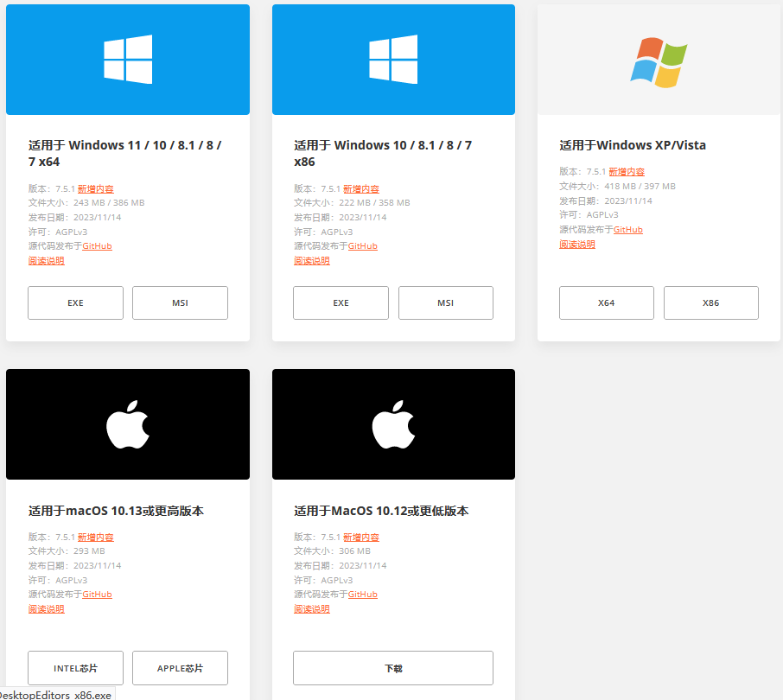Viewport: 783px width, 700px height.
Task: Download MSI for Windows 11 x64
Action: coord(181,303)
